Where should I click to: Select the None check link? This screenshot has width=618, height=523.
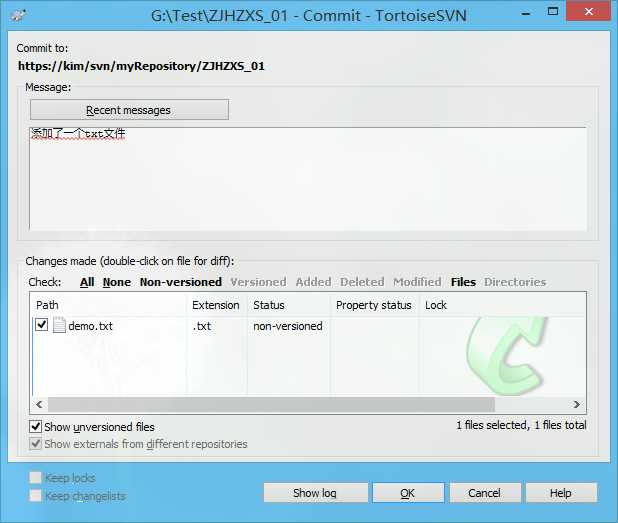point(117,282)
